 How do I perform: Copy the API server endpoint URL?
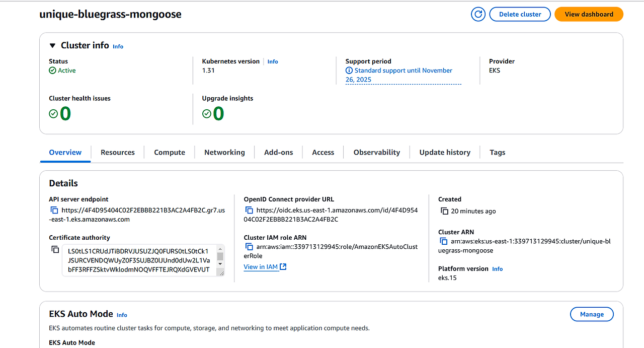pyautogui.click(x=54, y=210)
